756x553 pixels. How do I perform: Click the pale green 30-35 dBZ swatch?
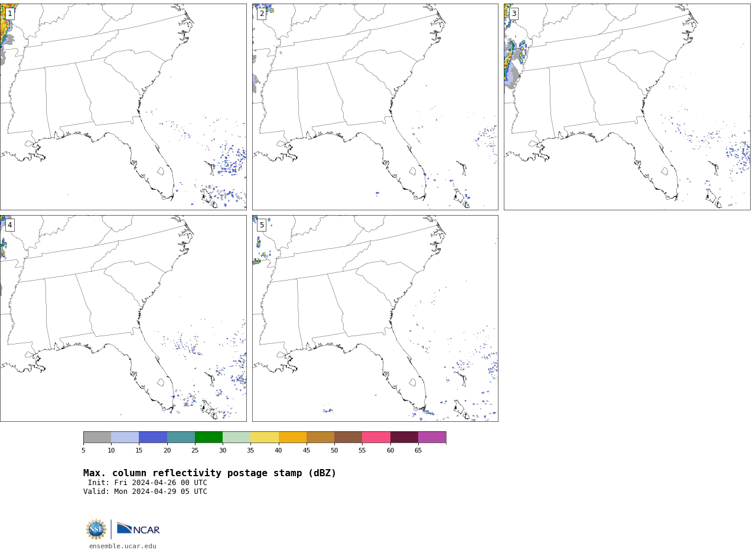pos(236,437)
